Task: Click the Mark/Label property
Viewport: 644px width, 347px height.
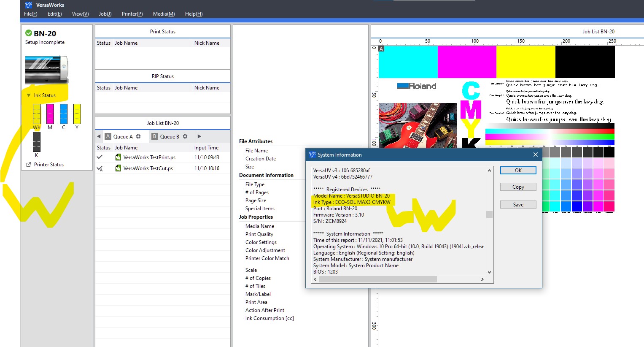Action: [x=258, y=294]
